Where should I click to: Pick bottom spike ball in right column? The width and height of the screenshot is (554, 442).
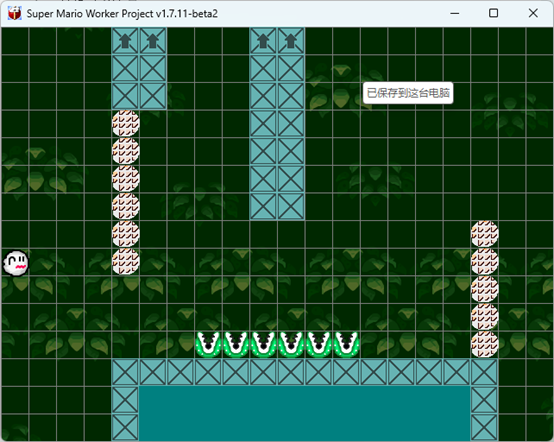(485, 344)
